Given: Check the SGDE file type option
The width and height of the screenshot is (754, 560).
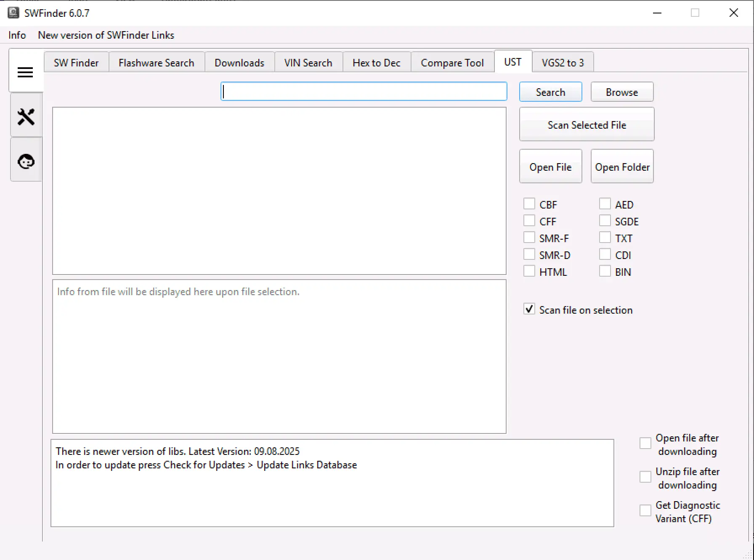Looking at the screenshot, I should 605,221.
